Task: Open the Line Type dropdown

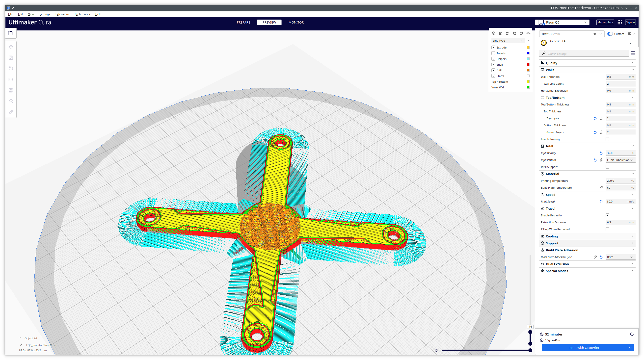Action: 508,40
